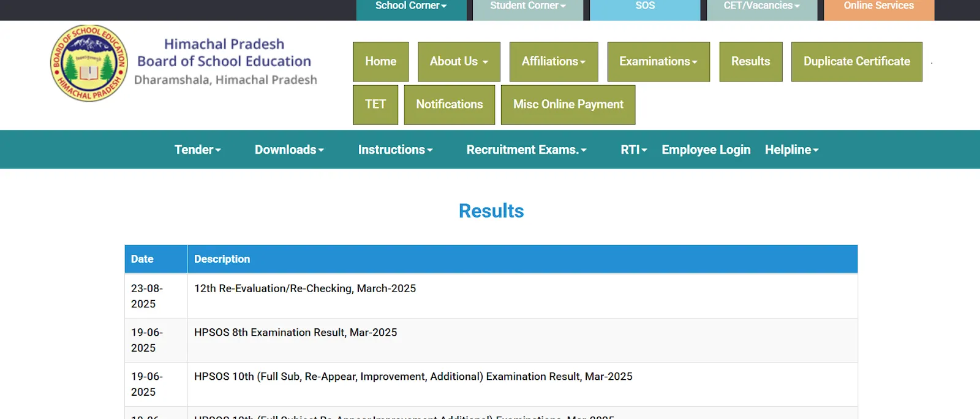Expand the Downloads menu
This screenshot has height=419, width=980.
[x=289, y=149]
